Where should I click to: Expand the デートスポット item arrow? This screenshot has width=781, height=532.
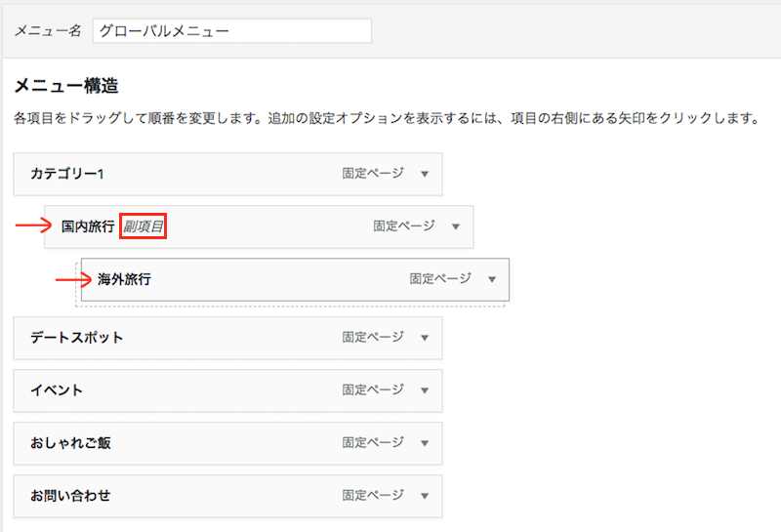tap(425, 338)
